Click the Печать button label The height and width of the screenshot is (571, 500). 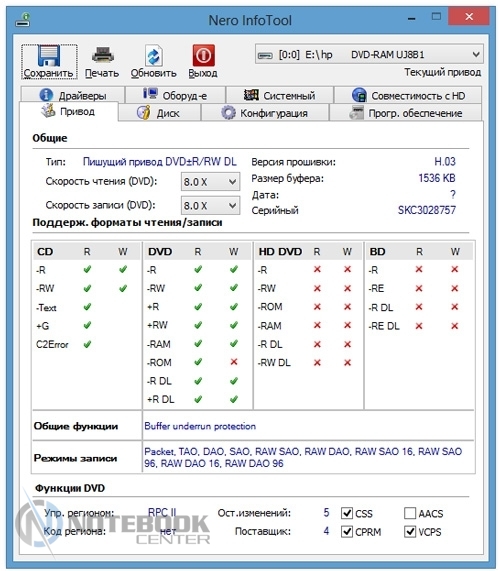[x=102, y=73]
